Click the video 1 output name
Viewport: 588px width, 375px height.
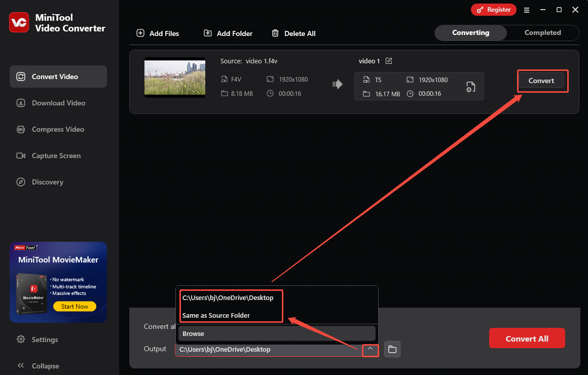pos(369,61)
